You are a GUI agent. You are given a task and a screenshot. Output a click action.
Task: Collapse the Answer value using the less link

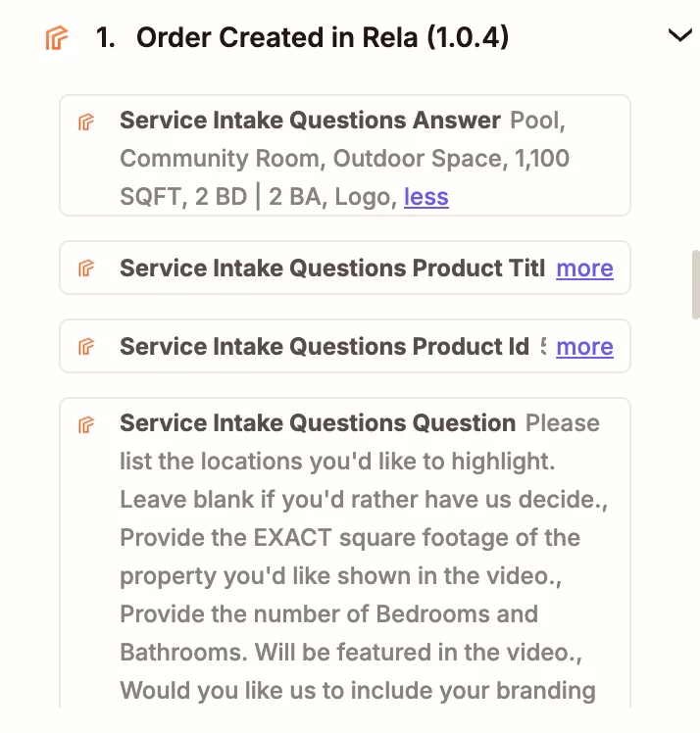[426, 196]
